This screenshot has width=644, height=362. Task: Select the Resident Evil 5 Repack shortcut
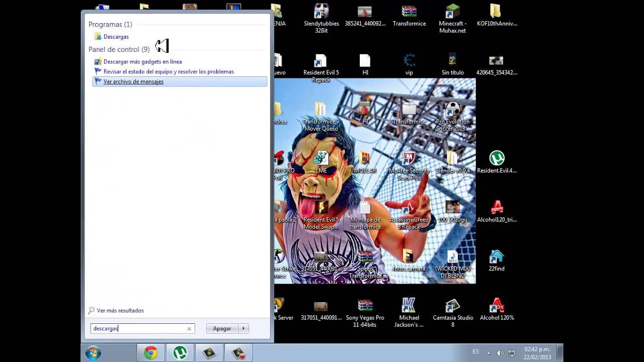pos(321,67)
